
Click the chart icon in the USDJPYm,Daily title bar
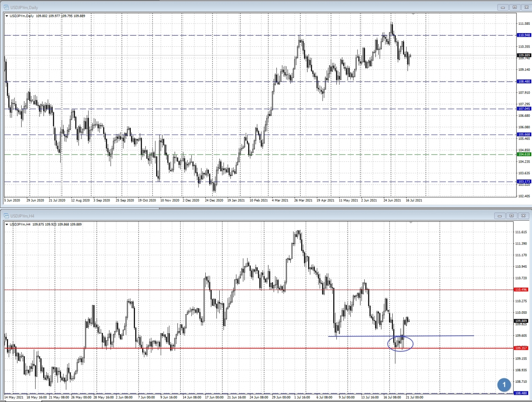click(x=6, y=7)
